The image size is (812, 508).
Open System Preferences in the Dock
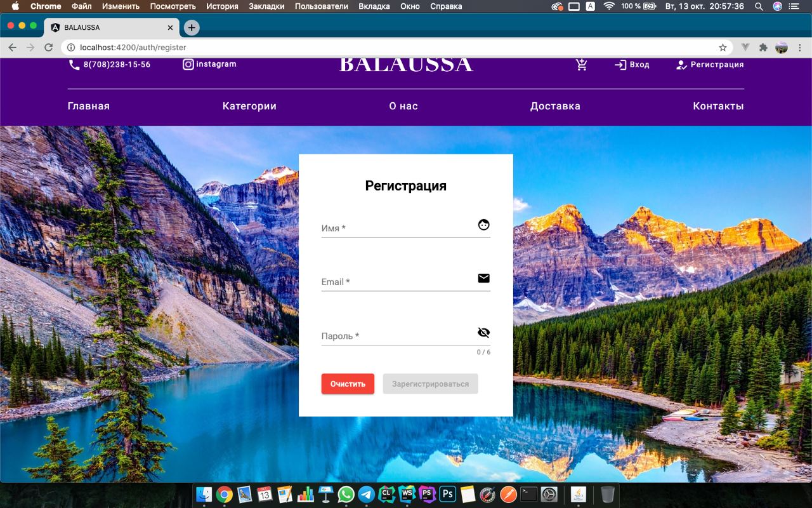[x=549, y=494]
